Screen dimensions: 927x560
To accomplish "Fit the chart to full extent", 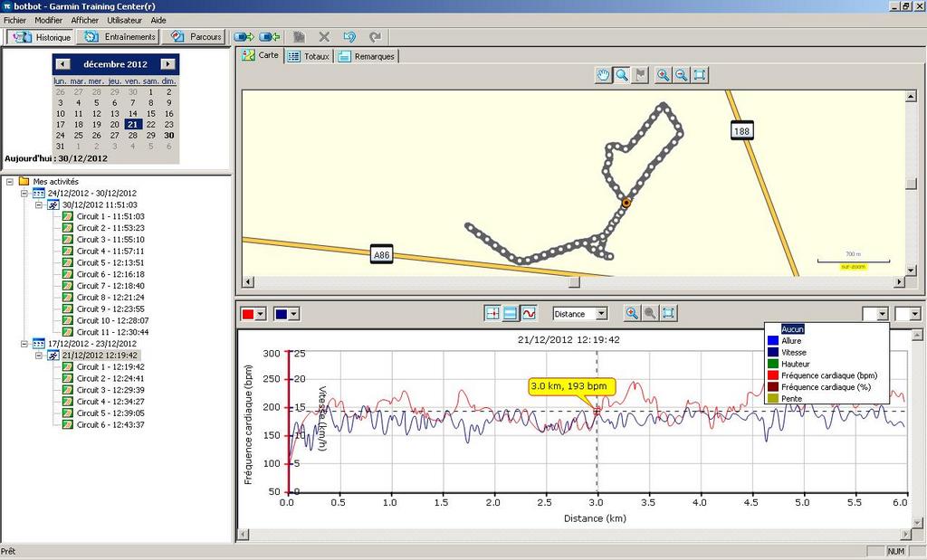I will pos(669,313).
